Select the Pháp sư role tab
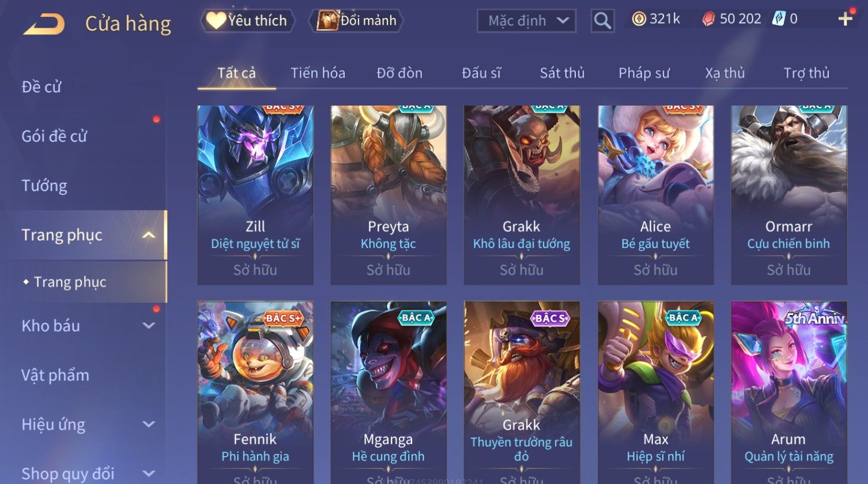The width and height of the screenshot is (868, 484). click(644, 73)
